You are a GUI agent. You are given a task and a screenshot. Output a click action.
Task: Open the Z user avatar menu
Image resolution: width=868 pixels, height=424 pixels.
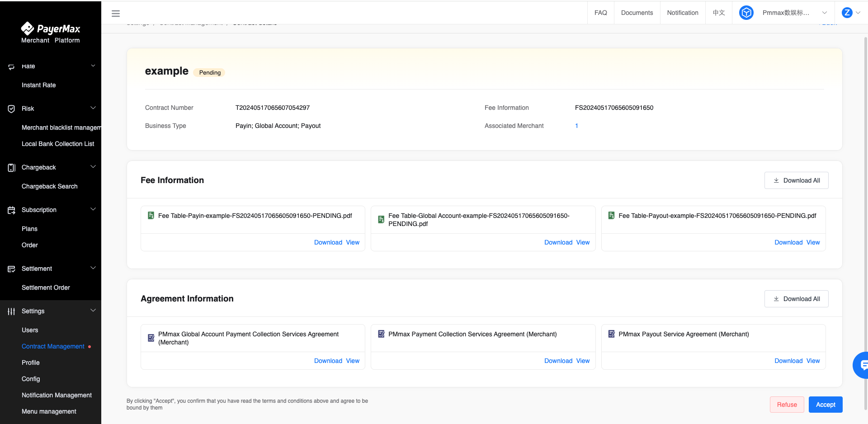click(x=847, y=13)
